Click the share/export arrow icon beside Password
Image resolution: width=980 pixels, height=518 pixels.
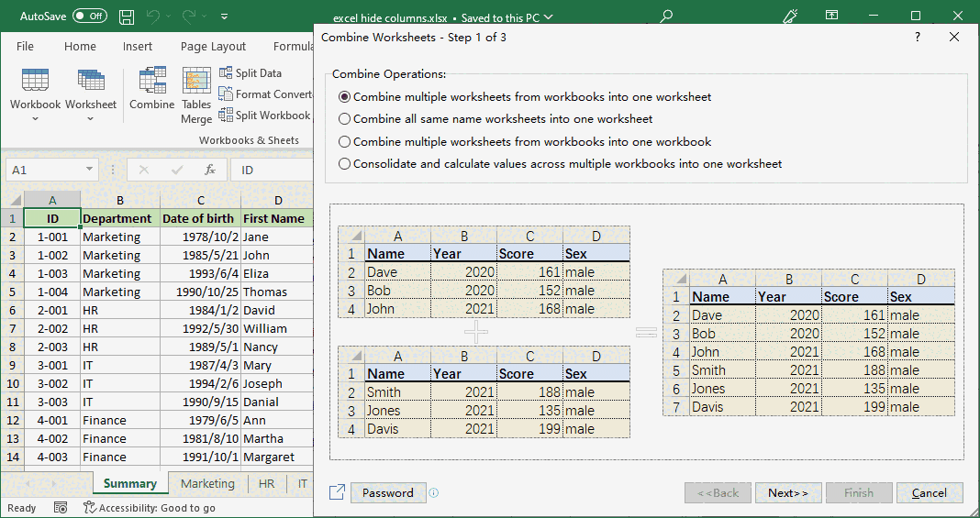point(337,492)
